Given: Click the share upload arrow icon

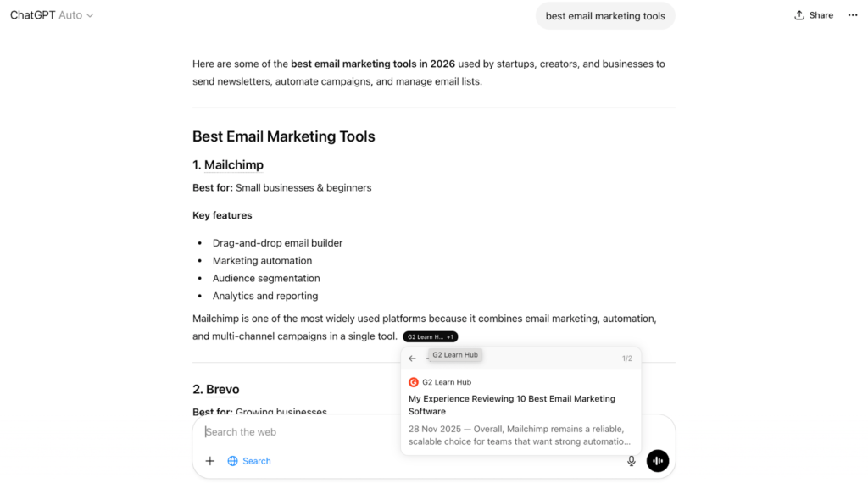Looking at the screenshot, I should coord(799,15).
